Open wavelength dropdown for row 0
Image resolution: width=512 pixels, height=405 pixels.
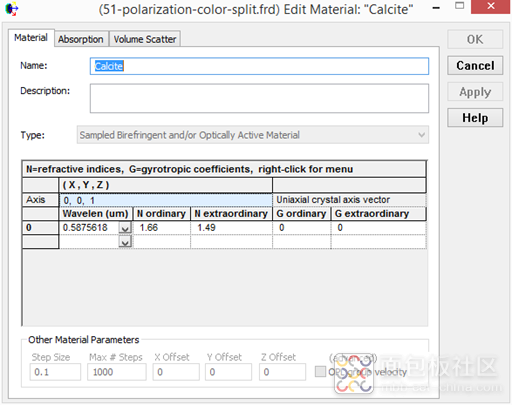pyautogui.click(x=125, y=228)
